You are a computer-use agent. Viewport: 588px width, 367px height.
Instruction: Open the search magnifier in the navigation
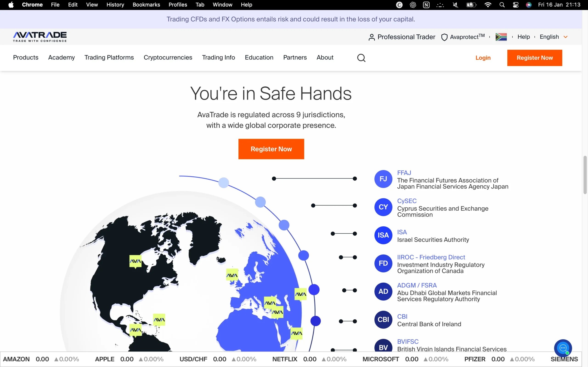[x=361, y=58]
